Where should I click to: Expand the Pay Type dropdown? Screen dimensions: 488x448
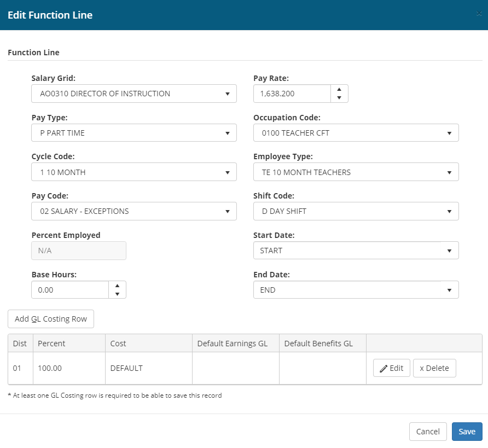pyautogui.click(x=134, y=133)
